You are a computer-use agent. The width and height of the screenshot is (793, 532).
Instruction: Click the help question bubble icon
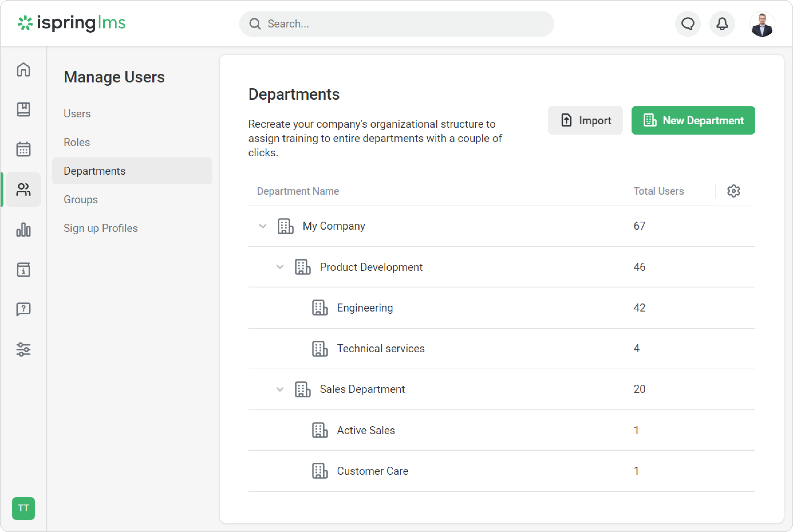point(23,309)
